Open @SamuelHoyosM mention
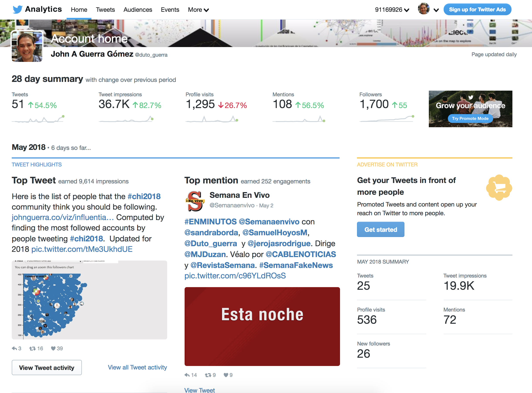The image size is (532, 393). [275, 232]
